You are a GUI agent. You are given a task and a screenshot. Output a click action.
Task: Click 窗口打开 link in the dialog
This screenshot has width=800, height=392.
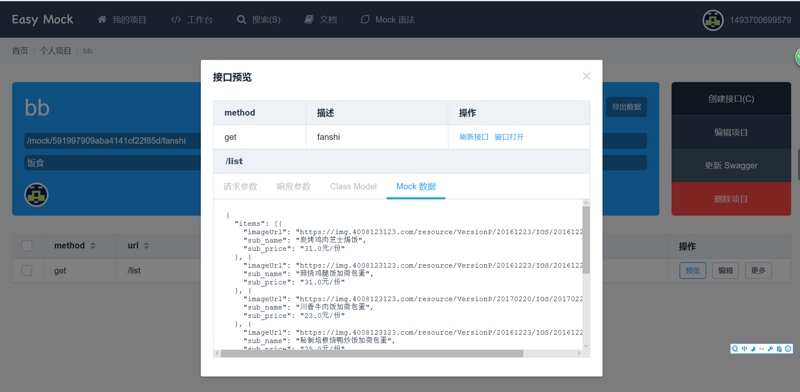pos(509,137)
